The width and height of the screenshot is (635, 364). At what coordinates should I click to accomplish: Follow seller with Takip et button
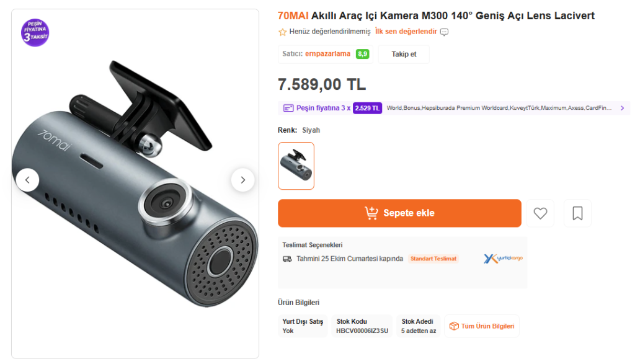click(x=404, y=54)
